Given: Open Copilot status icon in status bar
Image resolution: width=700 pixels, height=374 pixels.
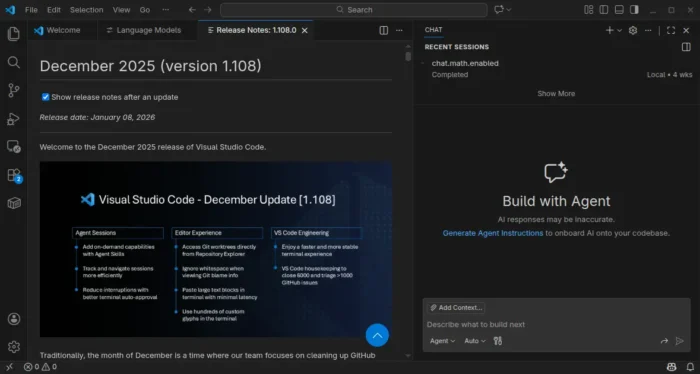Looking at the screenshot, I should pos(671,367).
